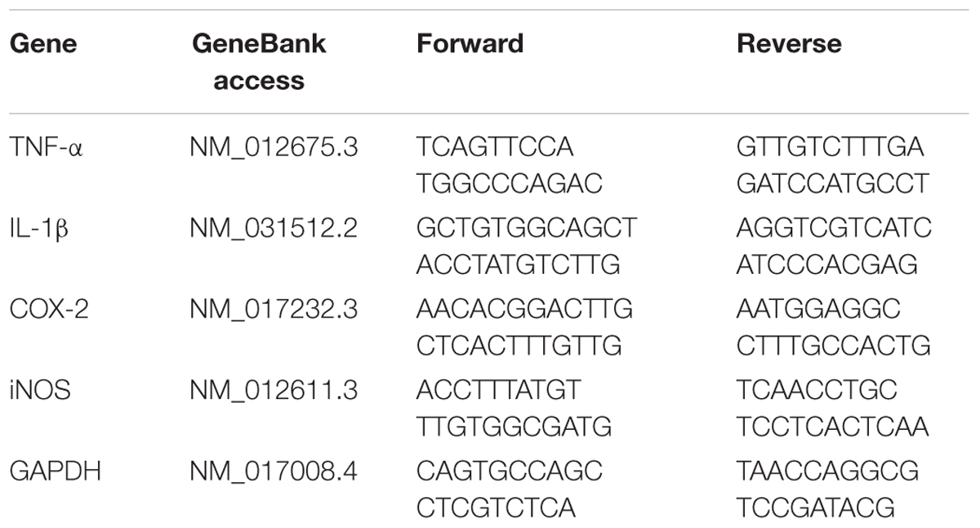This screenshot has height=528, width=980.
Task: Select GAPDH reverse primer TAACCAGGCG
Action: click(828, 472)
